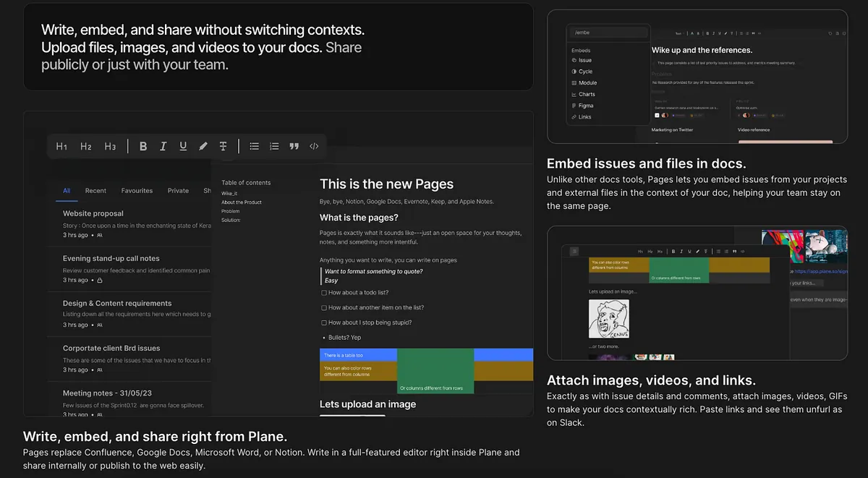Insert a bulleted list

coord(255,146)
